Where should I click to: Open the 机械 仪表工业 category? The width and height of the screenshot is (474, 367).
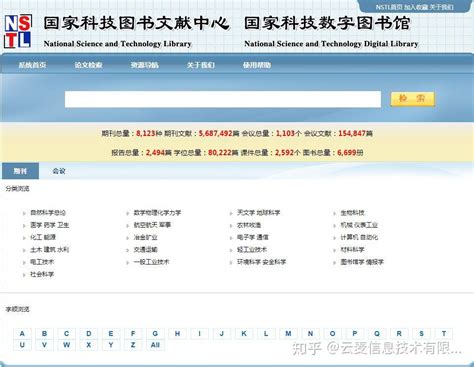click(359, 225)
